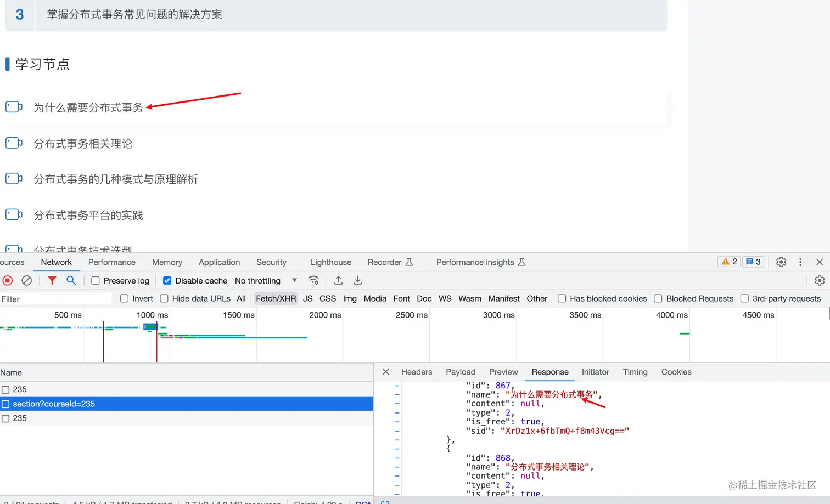Filter requests by Manifest type
830x504 pixels.
[x=504, y=298]
